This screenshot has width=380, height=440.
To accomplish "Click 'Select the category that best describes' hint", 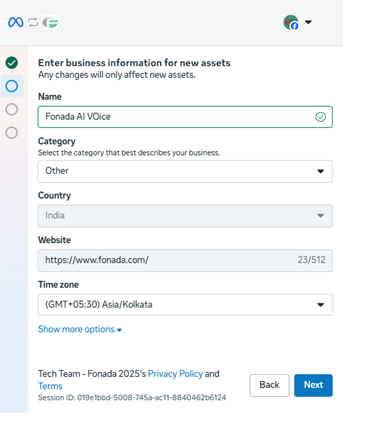I will (x=129, y=153).
